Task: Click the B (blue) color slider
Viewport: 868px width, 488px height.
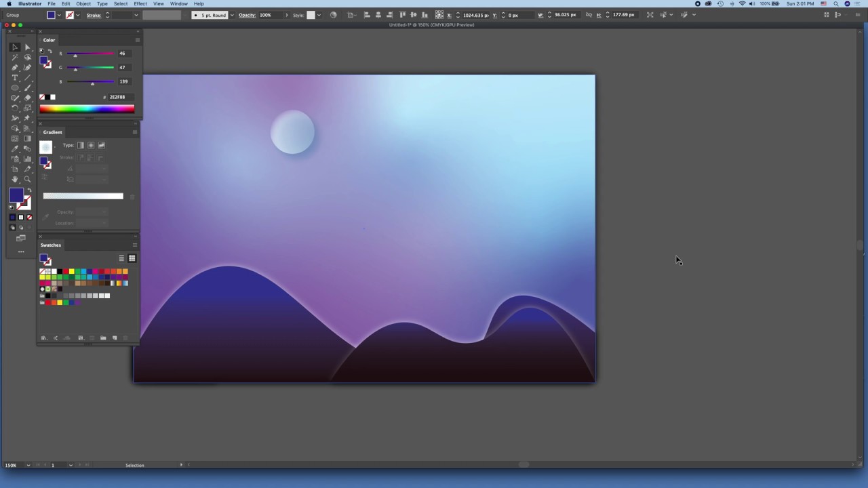Action: pos(90,81)
